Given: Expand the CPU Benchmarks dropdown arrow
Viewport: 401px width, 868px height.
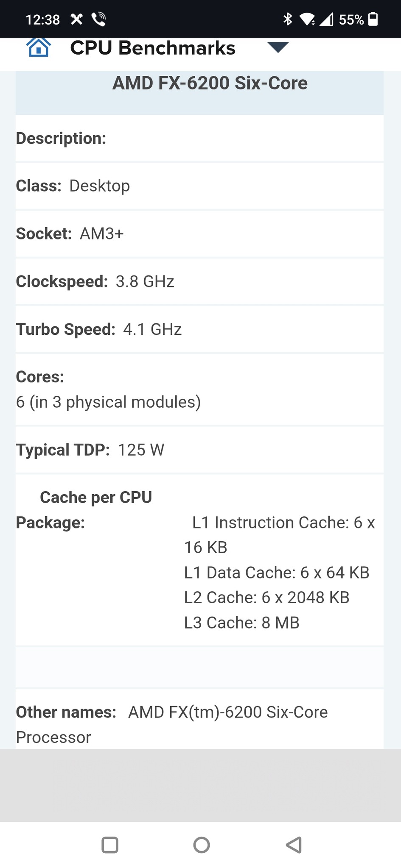Looking at the screenshot, I should [x=278, y=47].
